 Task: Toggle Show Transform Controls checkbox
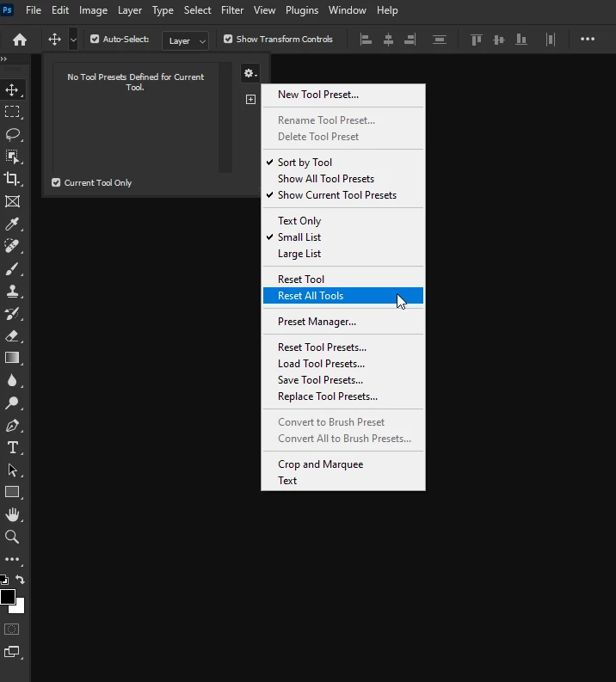point(228,40)
